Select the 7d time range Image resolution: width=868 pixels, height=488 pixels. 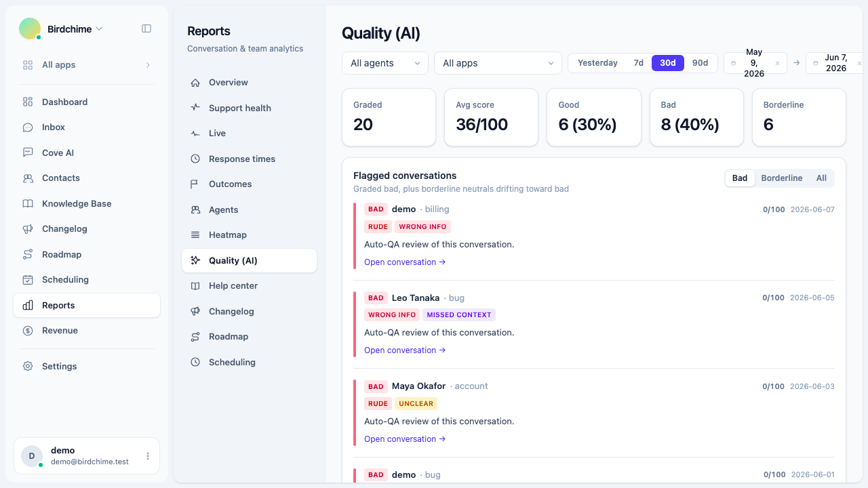pos(638,63)
